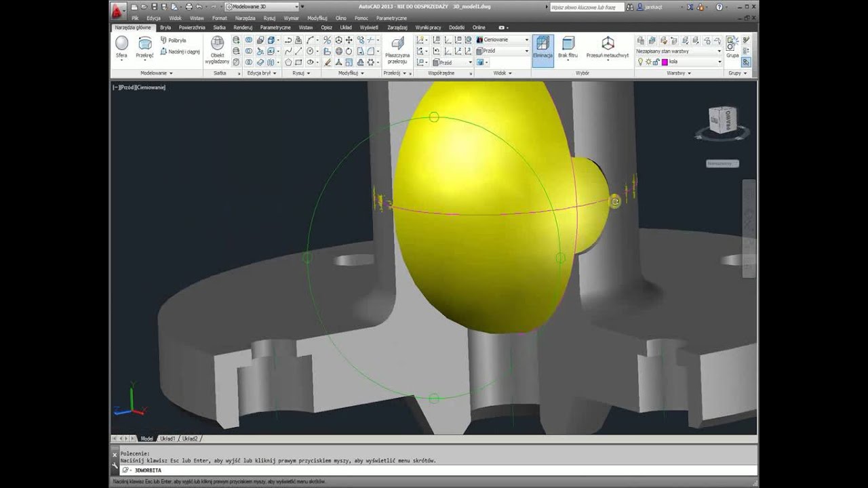The image size is (868, 488).
Task: Switch to the Układ2 layout tab
Action: pos(190,439)
